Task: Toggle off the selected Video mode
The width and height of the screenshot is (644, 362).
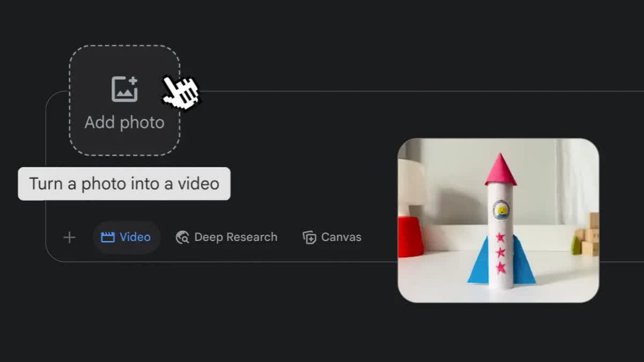Action: click(127, 237)
